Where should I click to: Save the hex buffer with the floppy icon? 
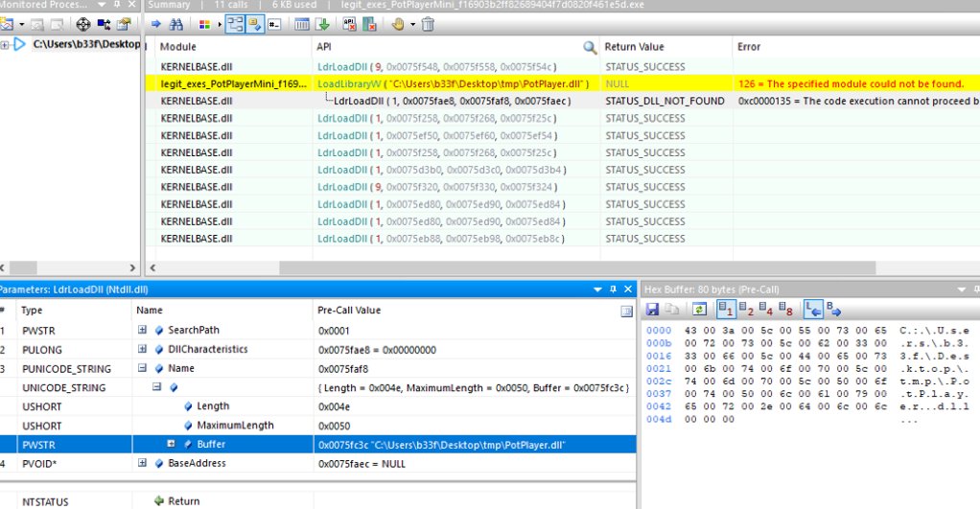tap(652, 310)
